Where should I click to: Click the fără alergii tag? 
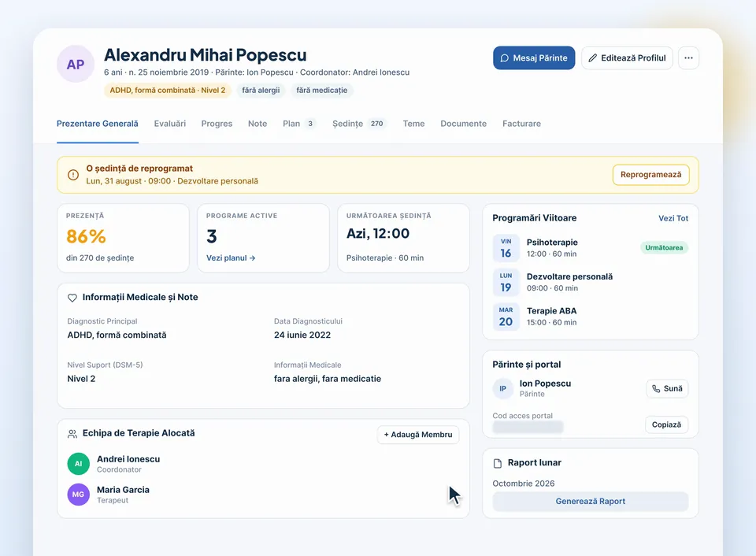coord(261,91)
